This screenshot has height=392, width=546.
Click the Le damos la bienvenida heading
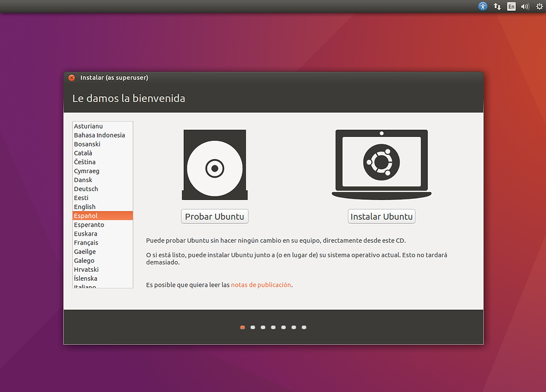(x=129, y=99)
